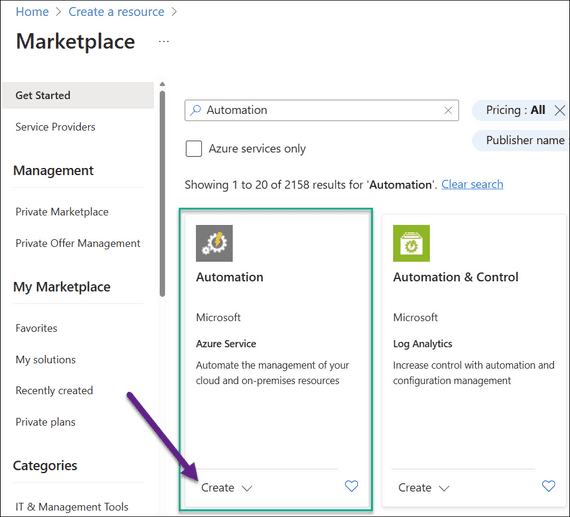570x517 pixels.
Task: Click the Categories section heading
Action: (x=45, y=466)
